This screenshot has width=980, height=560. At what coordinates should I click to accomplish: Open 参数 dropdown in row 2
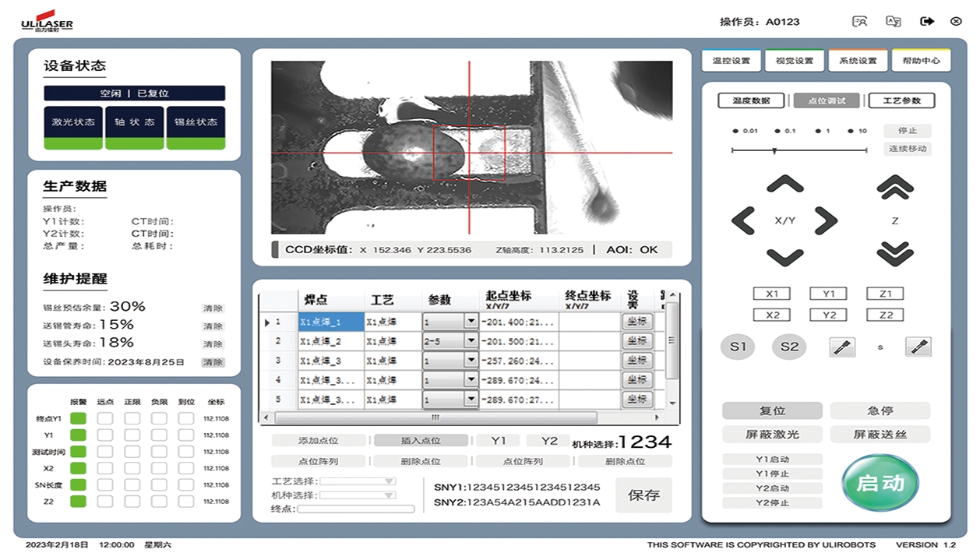pos(471,341)
